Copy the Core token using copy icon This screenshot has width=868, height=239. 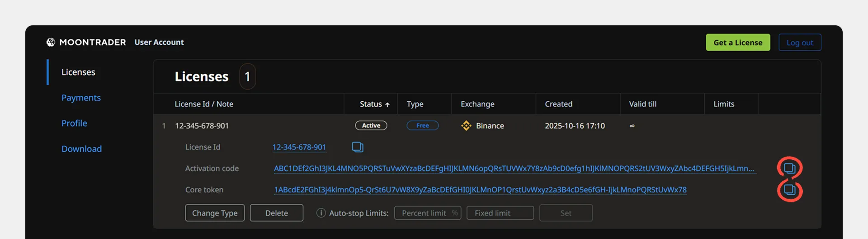pyautogui.click(x=789, y=190)
